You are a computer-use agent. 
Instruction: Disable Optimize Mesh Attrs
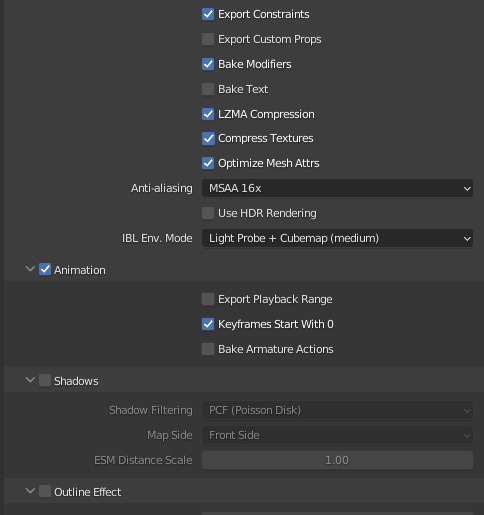tap(208, 163)
